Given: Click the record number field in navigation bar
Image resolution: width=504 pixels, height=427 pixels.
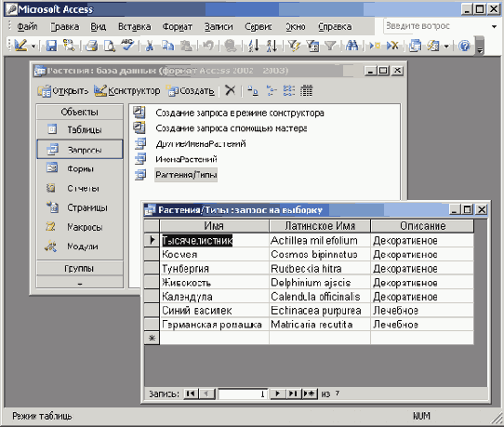Looking at the screenshot, I should [x=243, y=394].
